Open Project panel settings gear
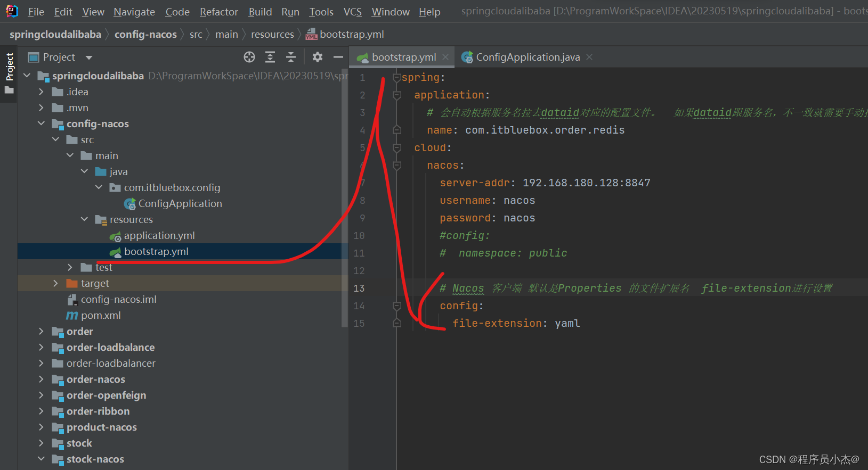 (318, 57)
